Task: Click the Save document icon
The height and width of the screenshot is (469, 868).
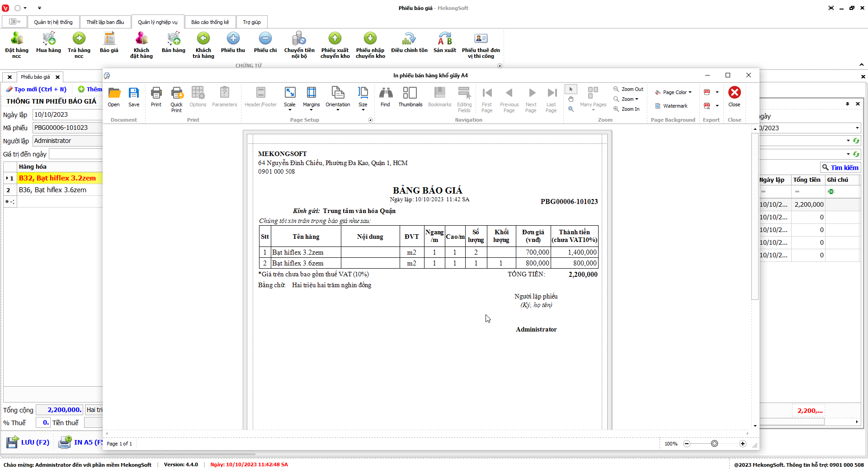Action: point(134,97)
